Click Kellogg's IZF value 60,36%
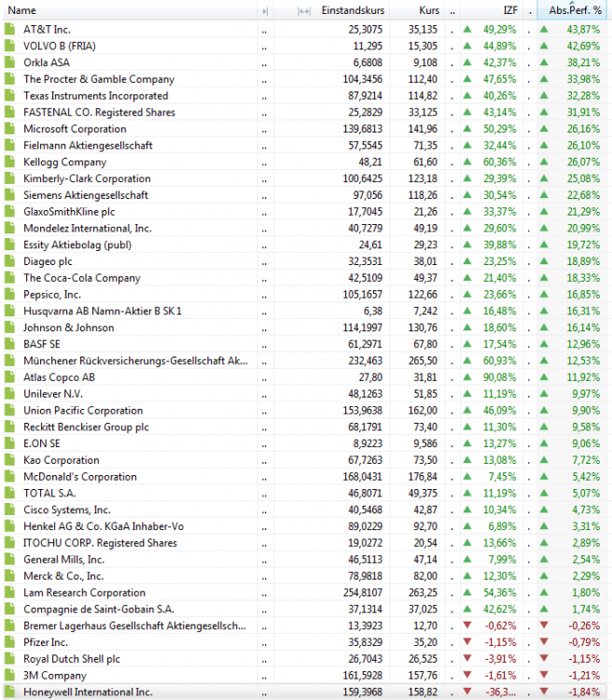 (x=499, y=161)
